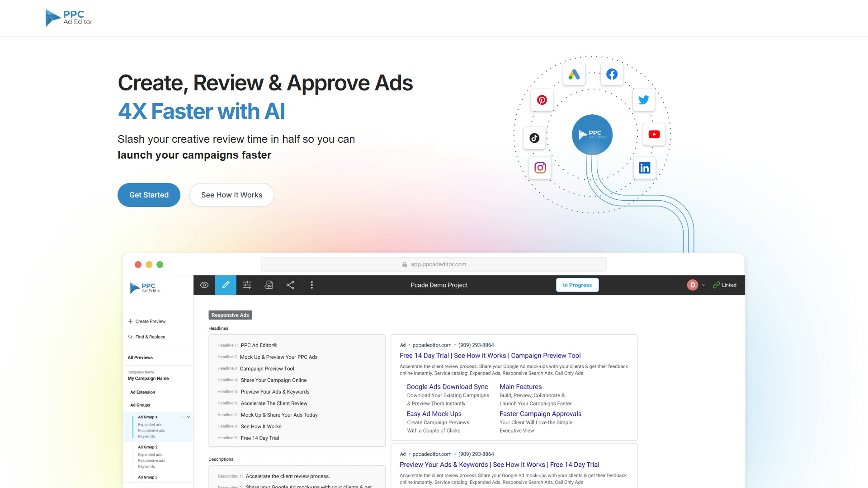Click the document report icon in the toolbar
The height and width of the screenshot is (488, 868).
pos(269,285)
